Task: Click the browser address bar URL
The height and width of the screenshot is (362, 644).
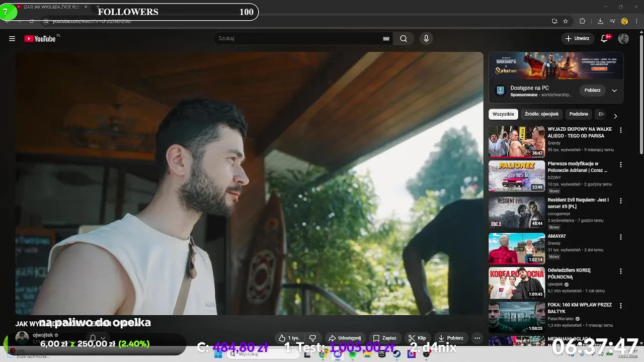Action: [92, 21]
